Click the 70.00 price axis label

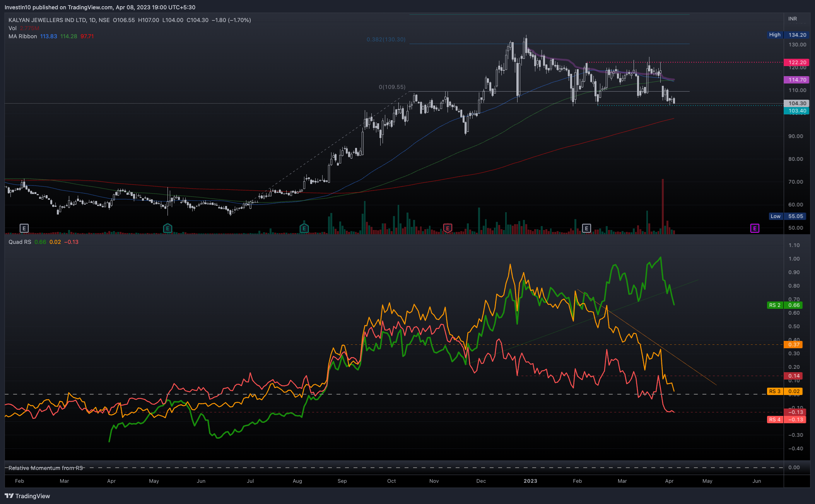[x=796, y=182]
